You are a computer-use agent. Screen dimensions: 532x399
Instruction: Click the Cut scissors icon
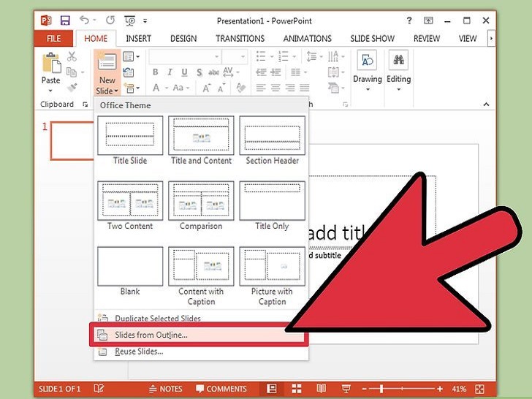click(72, 56)
